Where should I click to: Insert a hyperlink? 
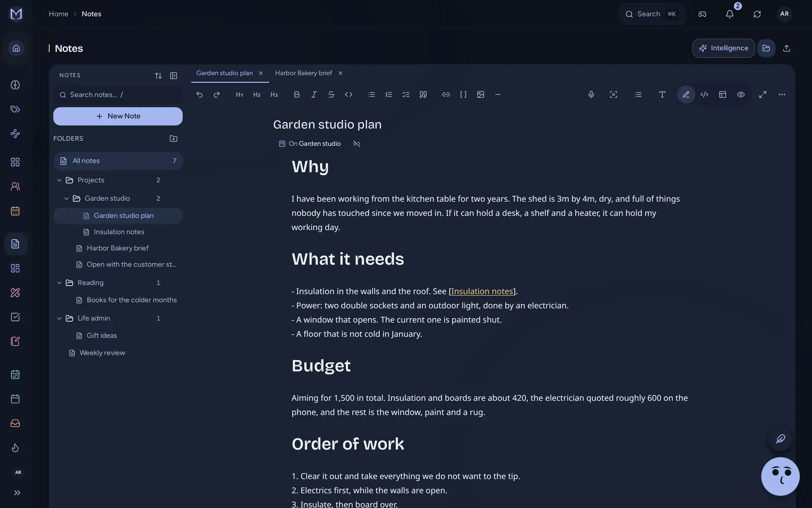(446, 94)
